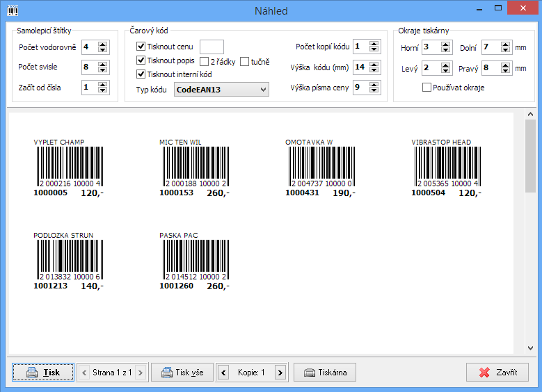Increase Pravý margin value

click(x=505, y=65)
